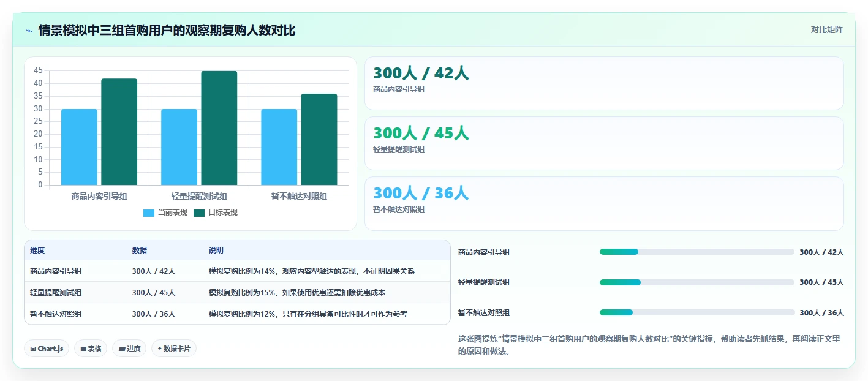
Task: Click 300人 / 36人 value after progress bar
Action: (822, 312)
